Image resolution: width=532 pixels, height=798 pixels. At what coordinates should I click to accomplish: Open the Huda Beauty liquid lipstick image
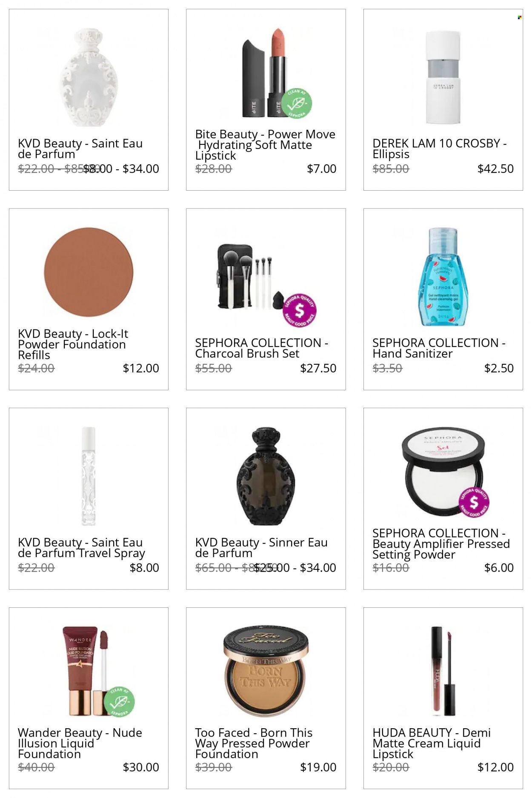pos(443,671)
